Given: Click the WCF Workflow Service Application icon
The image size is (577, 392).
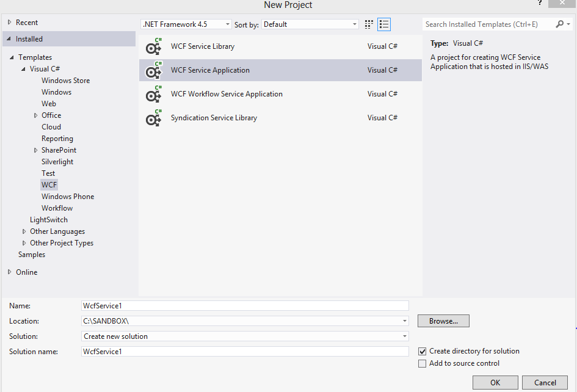Looking at the screenshot, I should click(x=153, y=95).
